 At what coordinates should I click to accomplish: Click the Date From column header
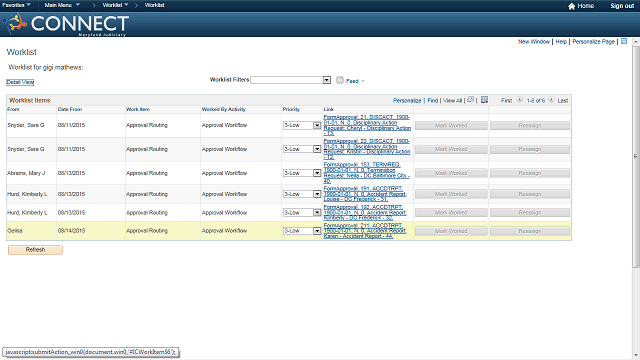[70, 109]
